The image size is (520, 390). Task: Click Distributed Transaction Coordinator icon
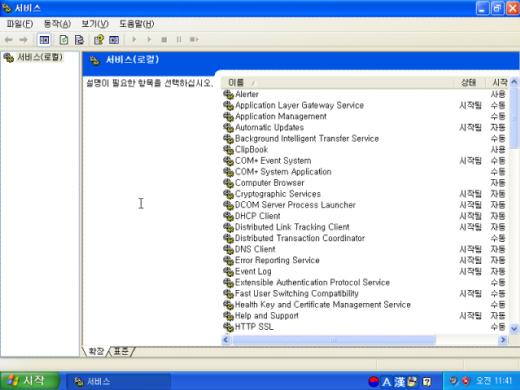point(228,238)
